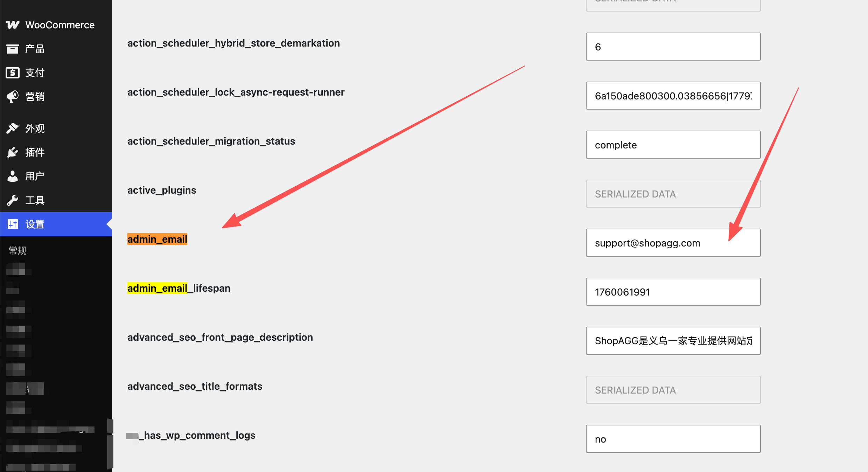Image resolution: width=868 pixels, height=472 pixels.
Task: Click the advanced_seo_title_formats label
Action: pos(195,386)
